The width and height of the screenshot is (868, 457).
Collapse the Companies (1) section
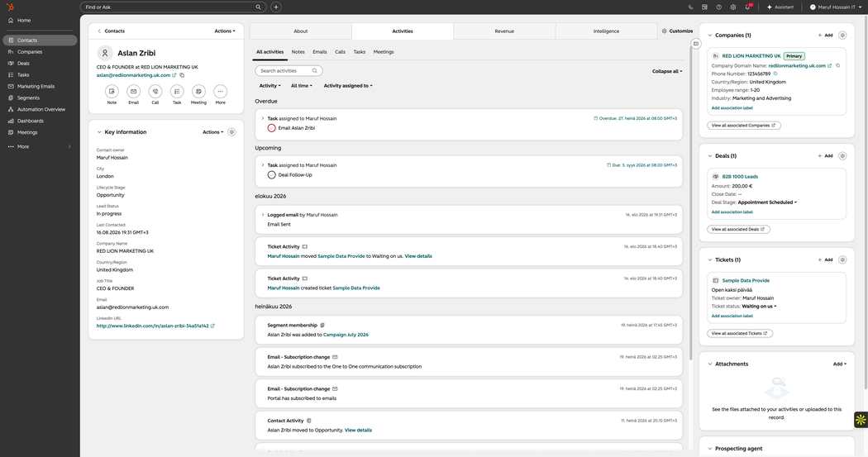(709, 36)
